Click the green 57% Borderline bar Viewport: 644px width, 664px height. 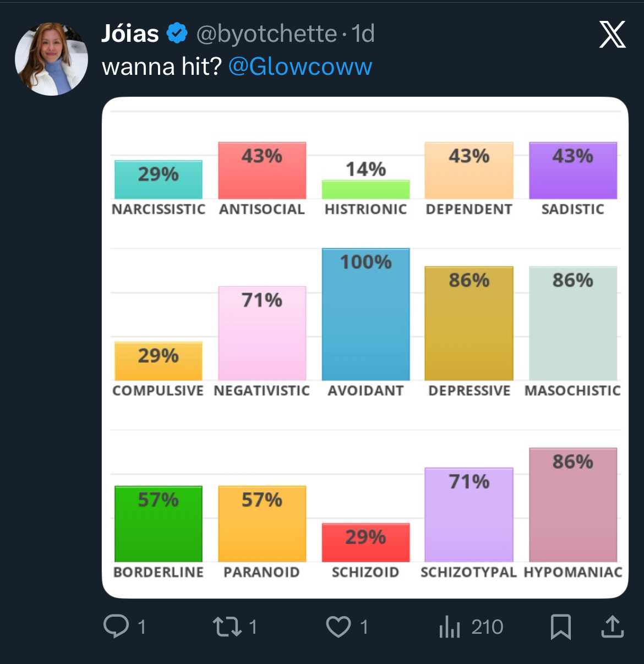[x=159, y=524]
